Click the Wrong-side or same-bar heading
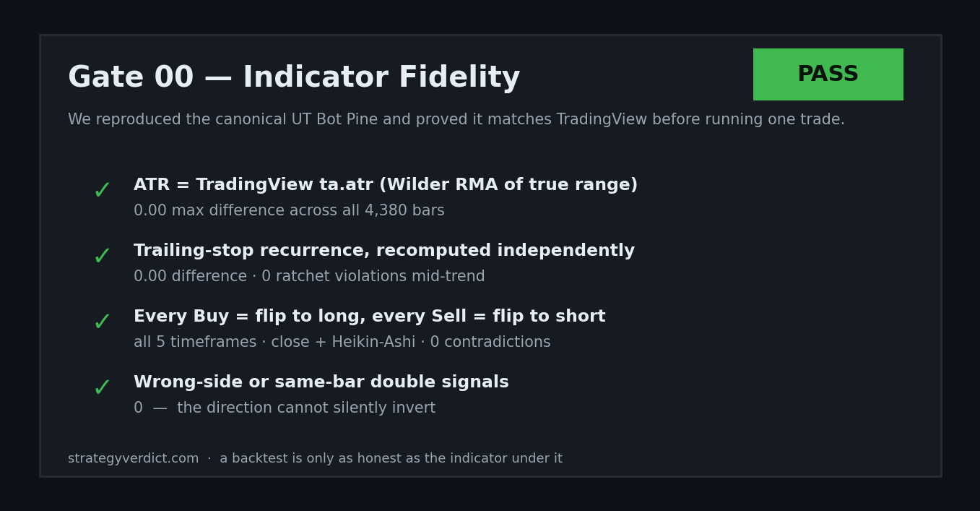This screenshot has height=511, width=980. point(321,382)
